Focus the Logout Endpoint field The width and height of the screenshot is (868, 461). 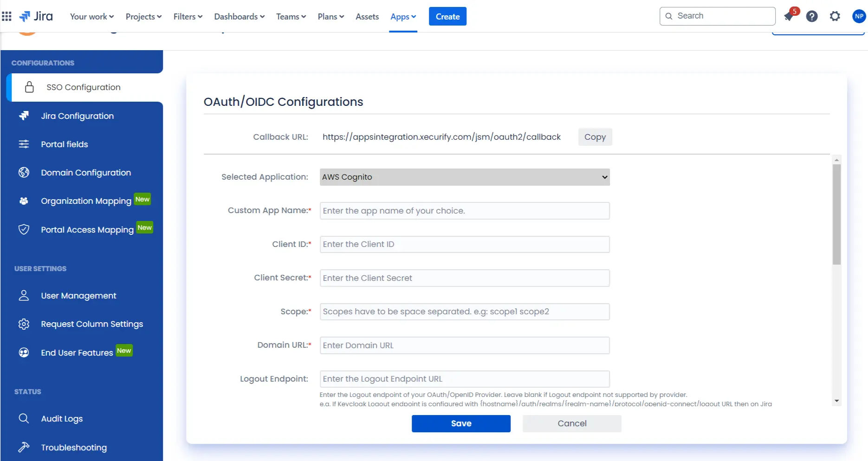465,379
